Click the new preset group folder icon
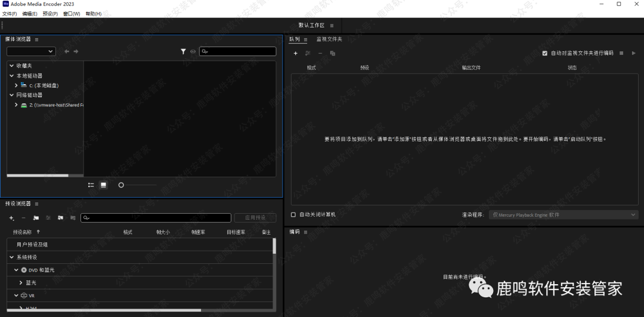This screenshot has height=317, width=644. coord(36,218)
